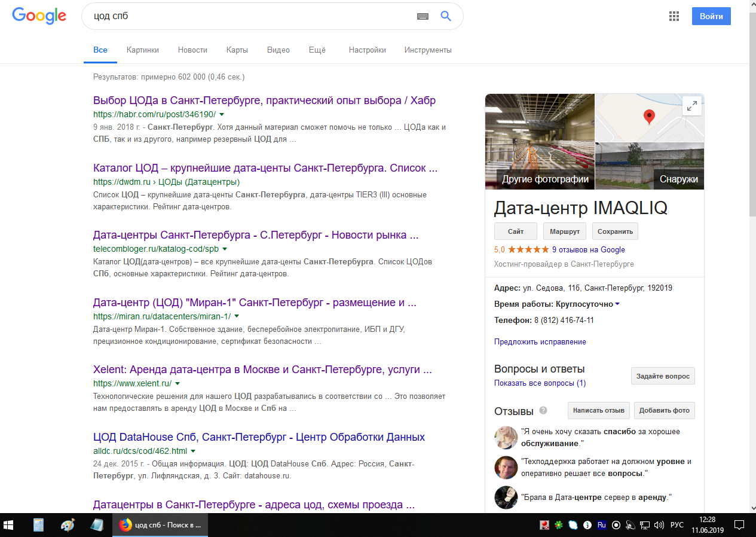Open the network status tray icon
756x537 pixels.
pos(645,525)
